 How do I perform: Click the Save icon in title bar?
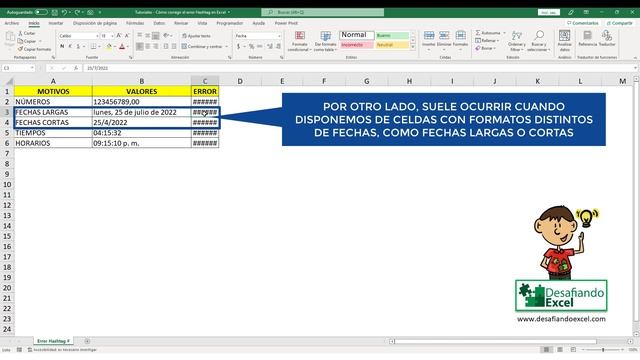point(54,12)
